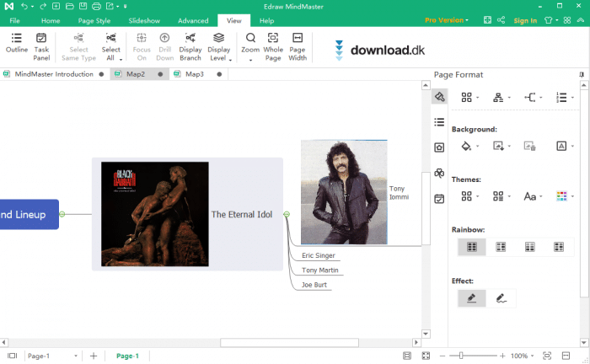Viewport: 590px width, 364px height.
Task: Open numbering list dropdown in Page Format
Action: coord(565,98)
